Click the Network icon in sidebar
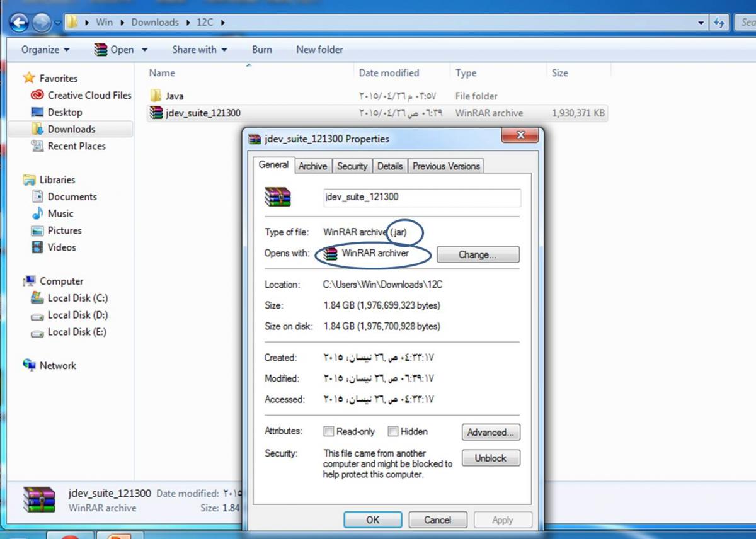This screenshot has height=539, width=756. [x=30, y=365]
